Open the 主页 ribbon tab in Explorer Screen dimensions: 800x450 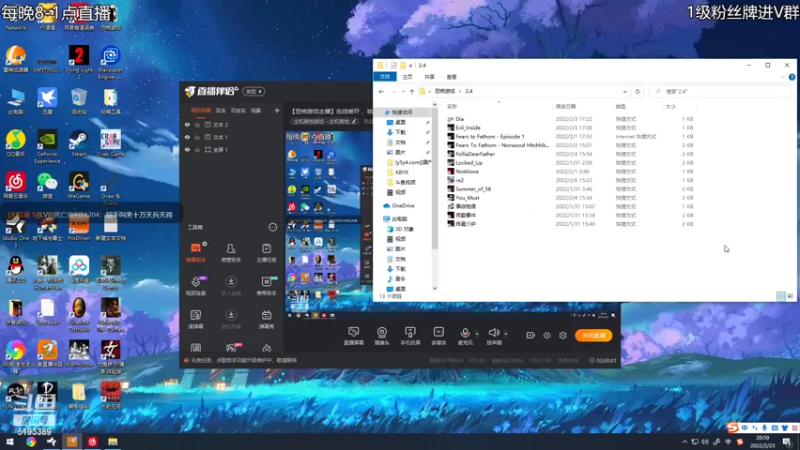tap(407, 77)
